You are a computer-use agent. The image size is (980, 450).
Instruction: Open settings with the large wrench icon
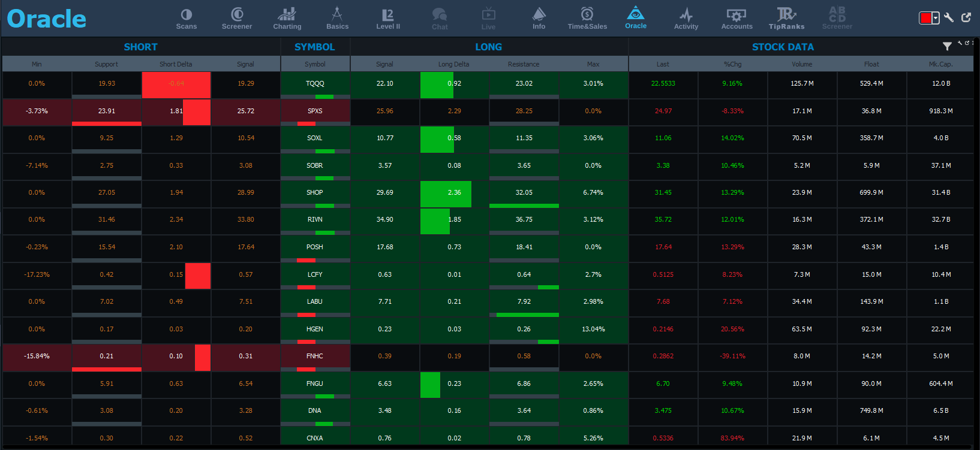[949, 17]
